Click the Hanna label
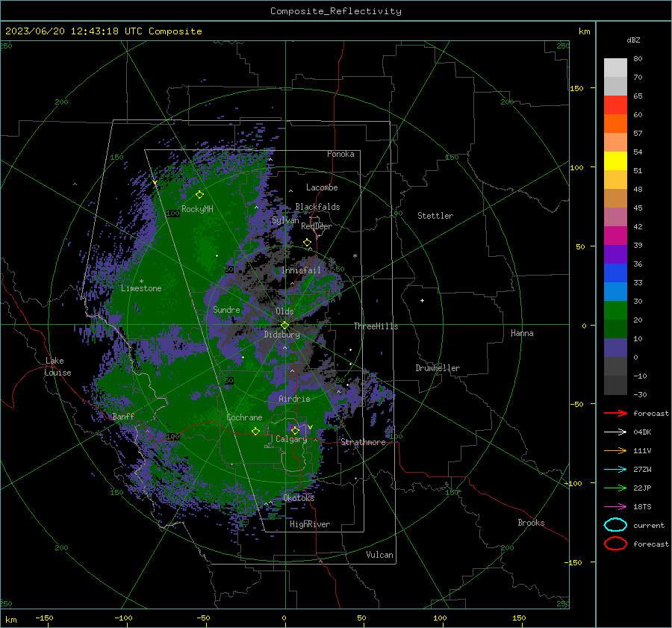The width and height of the screenshot is (672, 628). pyautogui.click(x=522, y=333)
